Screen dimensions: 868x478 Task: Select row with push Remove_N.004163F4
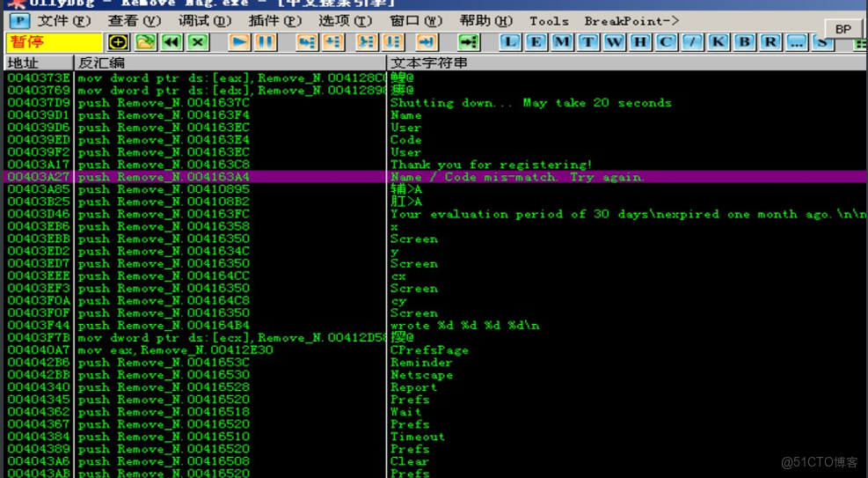click(435, 115)
